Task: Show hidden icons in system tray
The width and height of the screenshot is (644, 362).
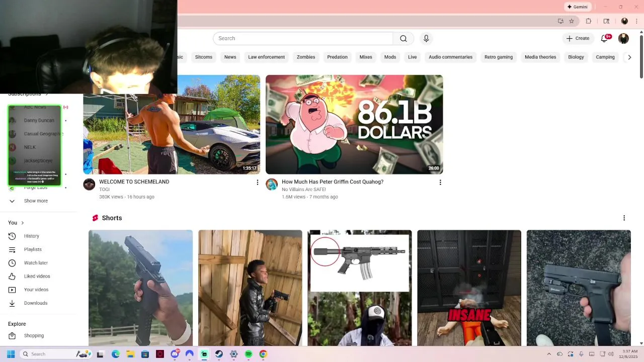Action: (549, 354)
